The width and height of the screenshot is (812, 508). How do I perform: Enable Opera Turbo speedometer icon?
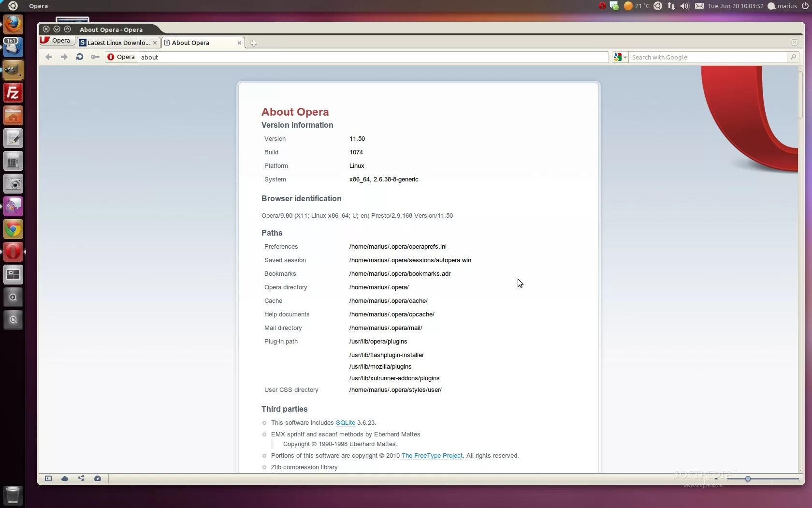[x=98, y=478]
